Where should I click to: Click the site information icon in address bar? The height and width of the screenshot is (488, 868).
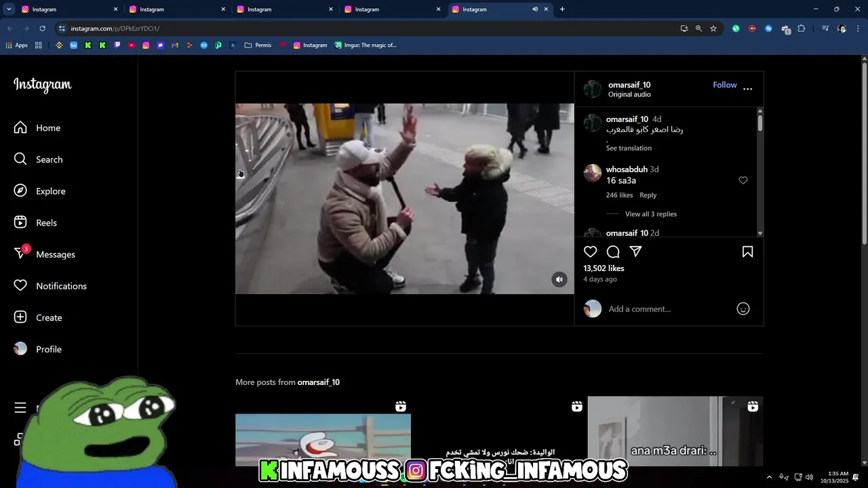pos(62,28)
